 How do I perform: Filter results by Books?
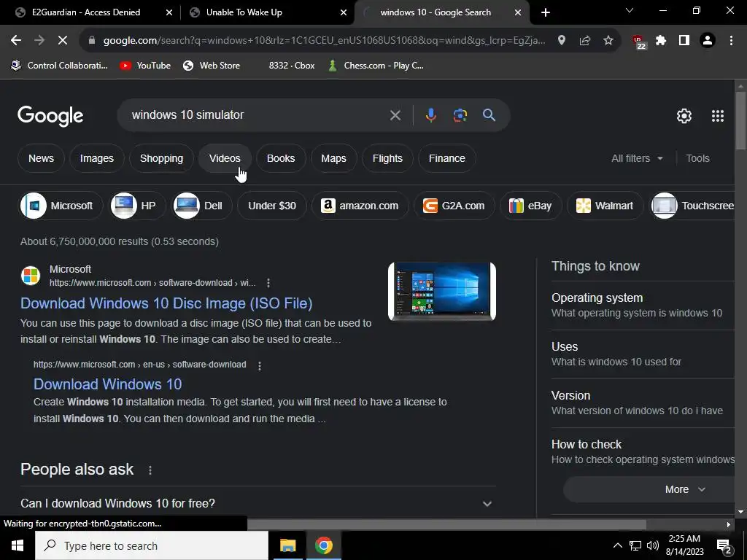click(281, 158)
